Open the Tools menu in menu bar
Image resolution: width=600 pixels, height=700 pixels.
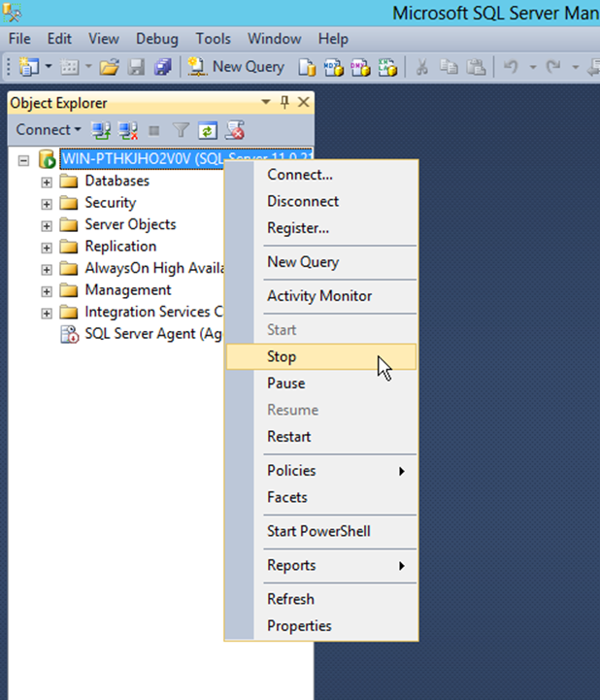coord(213,39)
